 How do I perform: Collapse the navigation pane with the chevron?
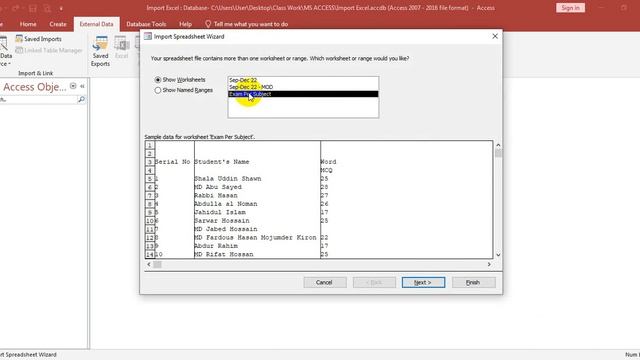[82, 87]
